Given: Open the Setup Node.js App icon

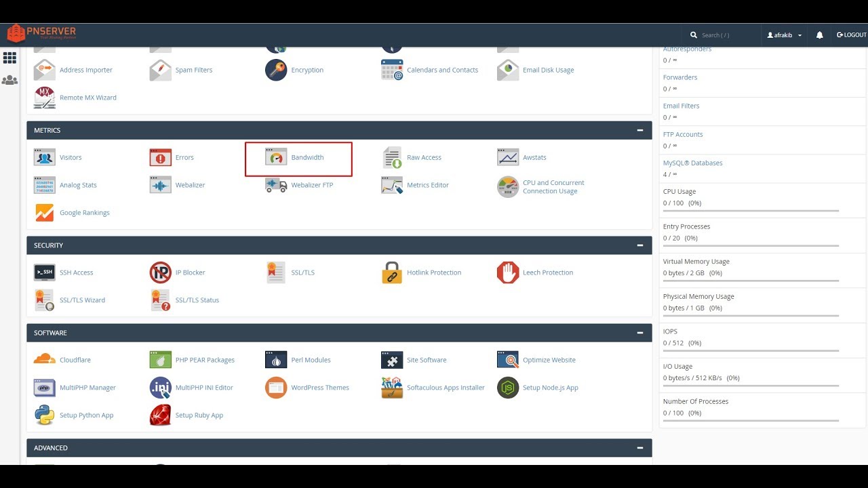Looking at the screenshot, I should pyautogui.click(x=508, y=388).
